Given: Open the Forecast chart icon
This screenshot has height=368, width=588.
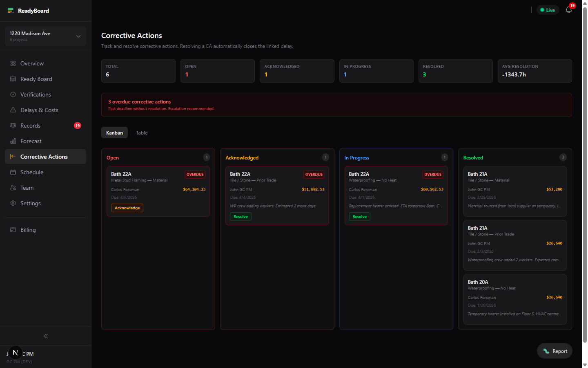Looking at the screenshot, I should [13, 141].
